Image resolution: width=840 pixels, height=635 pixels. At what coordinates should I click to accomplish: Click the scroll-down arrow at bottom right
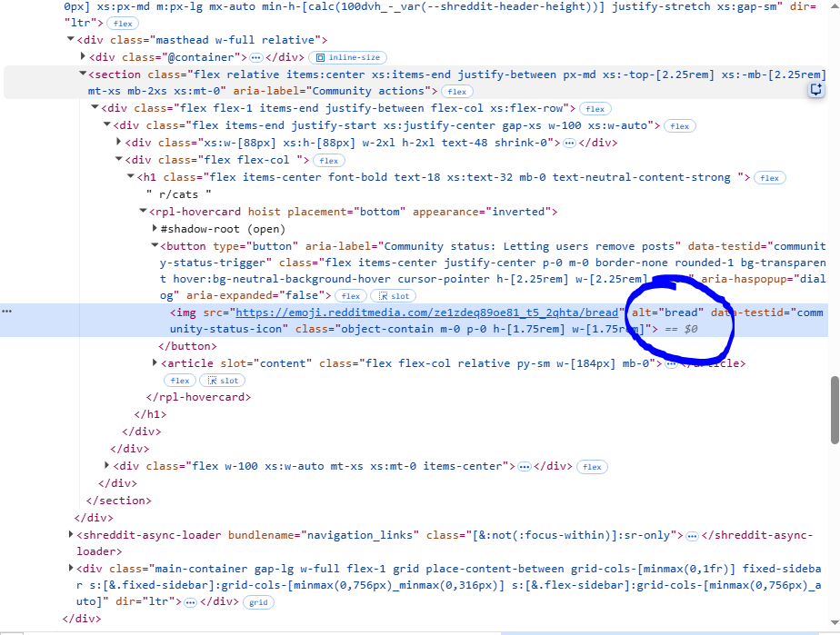(x=835, y=622)
